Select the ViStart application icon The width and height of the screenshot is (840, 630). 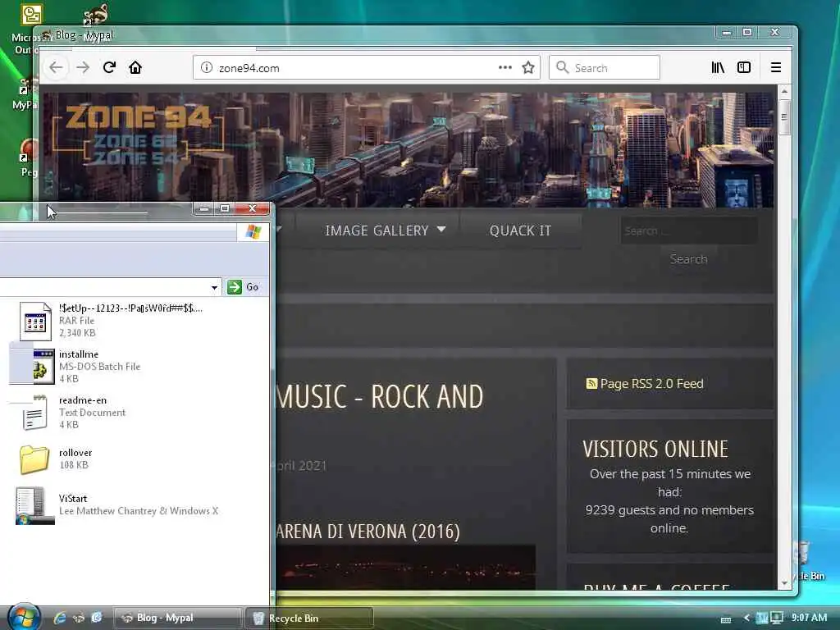[34, 505]
